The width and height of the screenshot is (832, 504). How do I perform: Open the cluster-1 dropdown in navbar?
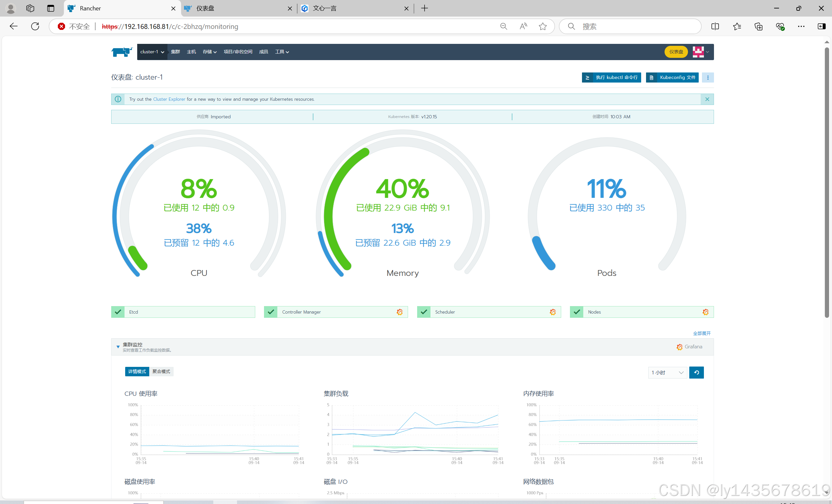(x=152, y=52)
